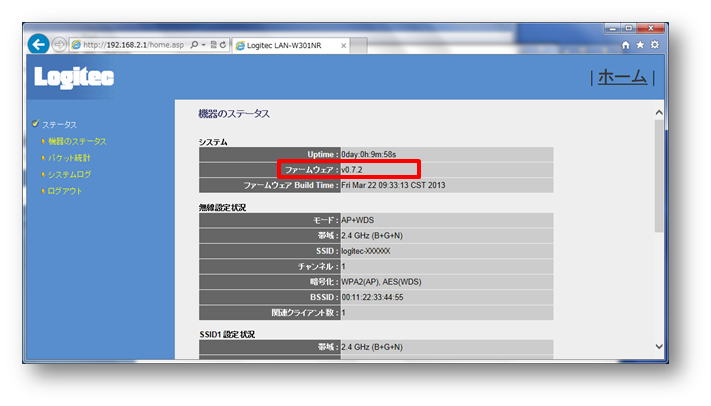Select ステータス menu in sidebar
Viewport: 711px width, 406px height.
pyautogui.click(x=59, y=124)
